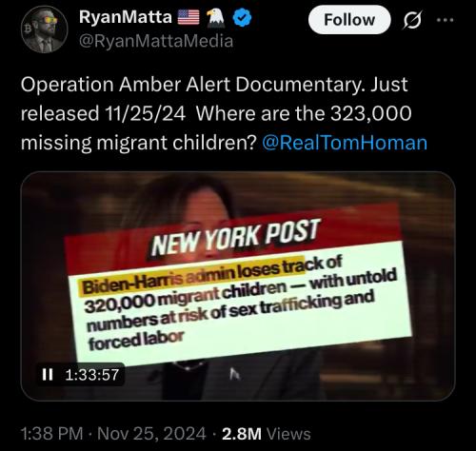This screenshot has height=451, width=476.
Task: Click the 'forced labor' text in the video frame
Action: pos(136,341)
